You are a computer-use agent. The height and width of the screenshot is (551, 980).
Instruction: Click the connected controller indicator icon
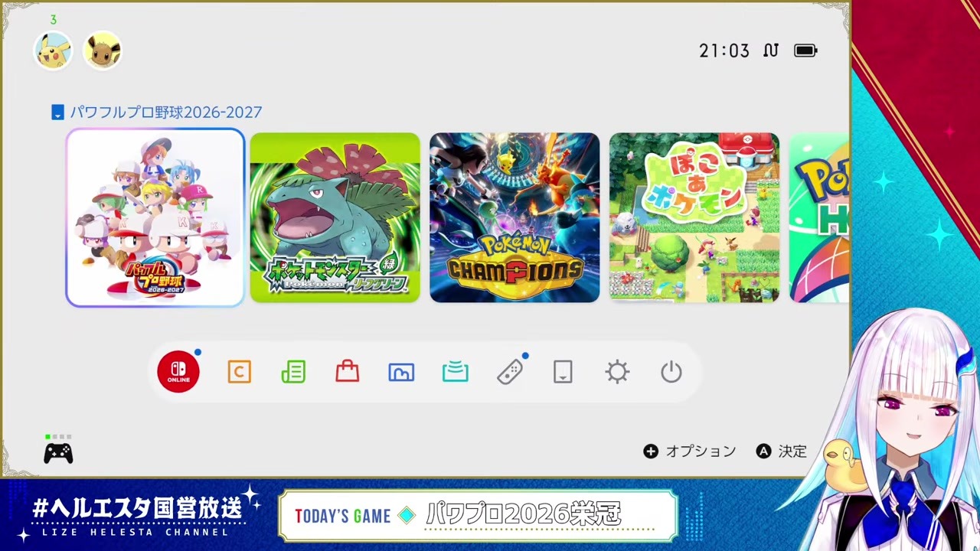point(58,452)
